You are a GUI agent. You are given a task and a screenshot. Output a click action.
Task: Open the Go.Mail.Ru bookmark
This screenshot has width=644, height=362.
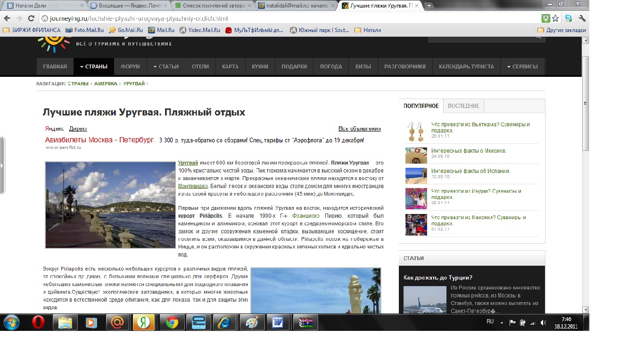click(126, 30)
